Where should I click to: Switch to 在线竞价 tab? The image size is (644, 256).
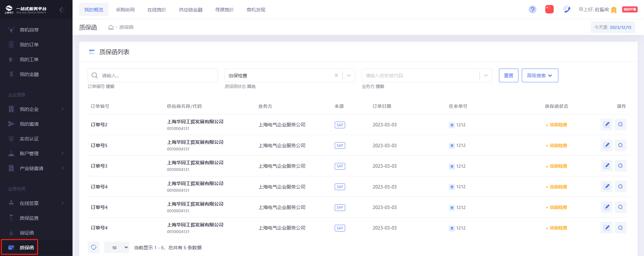tap(157, 10)
